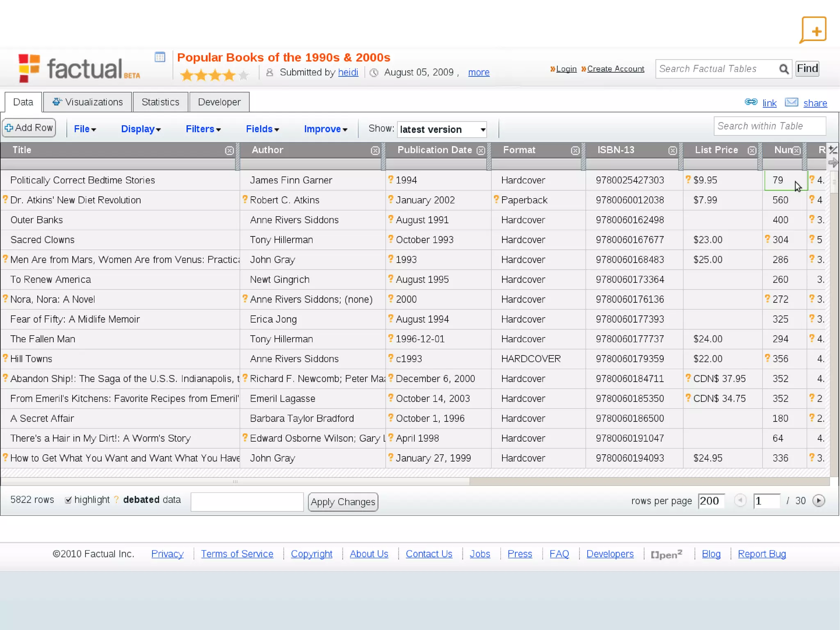Click the Create Account link
The width and height of the screenshot is (840, 630).
615,69
